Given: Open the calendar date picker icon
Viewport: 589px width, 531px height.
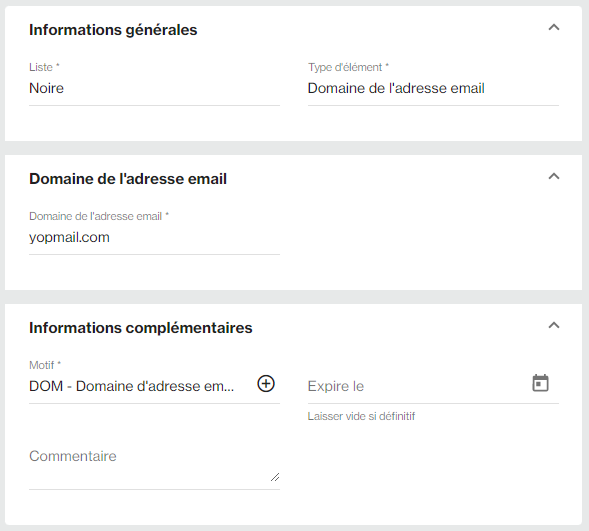Looking at the screenshot, I should click(541, 383).
